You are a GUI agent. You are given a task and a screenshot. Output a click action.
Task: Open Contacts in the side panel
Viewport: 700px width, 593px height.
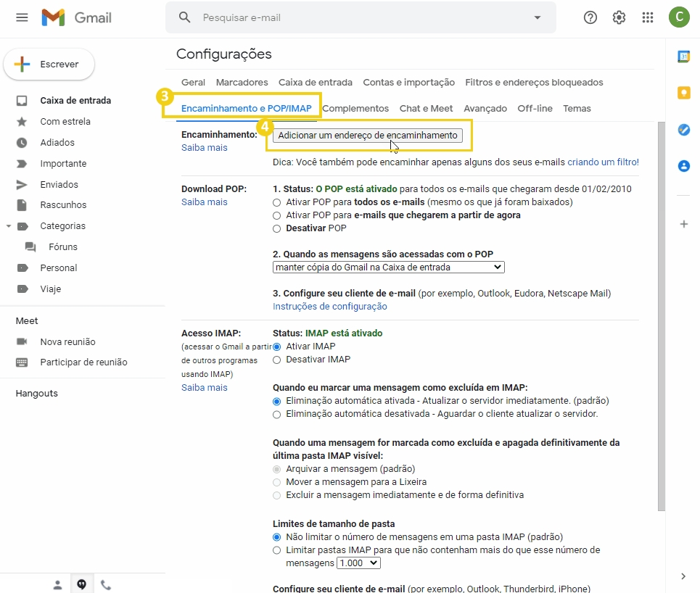(683, 166)
